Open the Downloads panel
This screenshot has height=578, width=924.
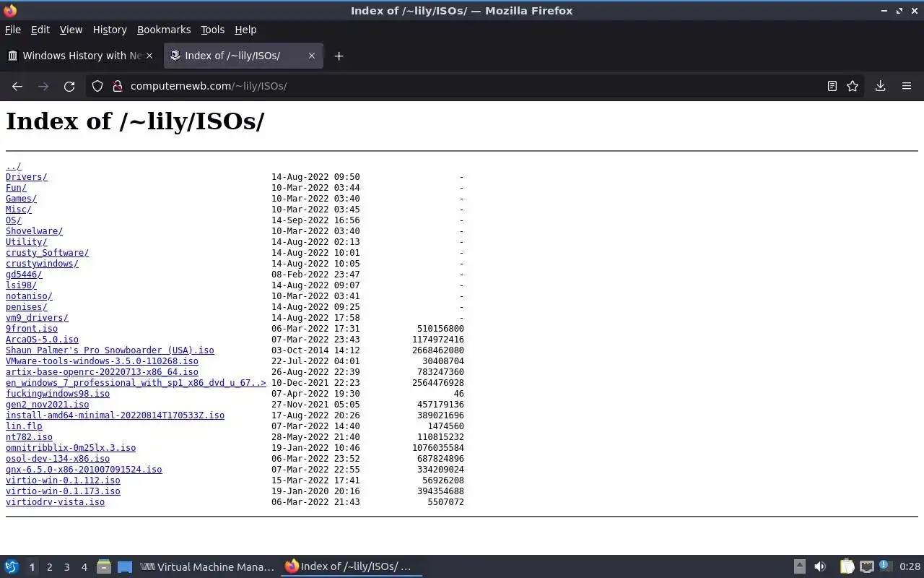point(881,86)
